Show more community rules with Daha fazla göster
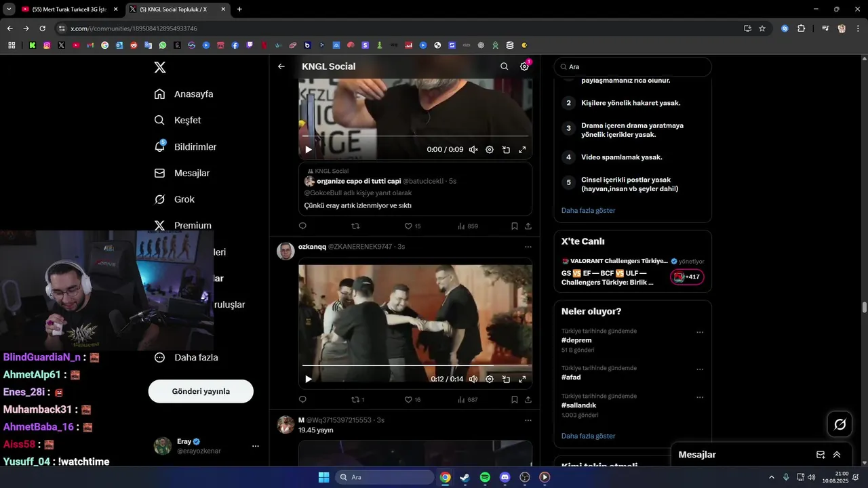This screenshot has height=488, width=868. tap(589, 210)
